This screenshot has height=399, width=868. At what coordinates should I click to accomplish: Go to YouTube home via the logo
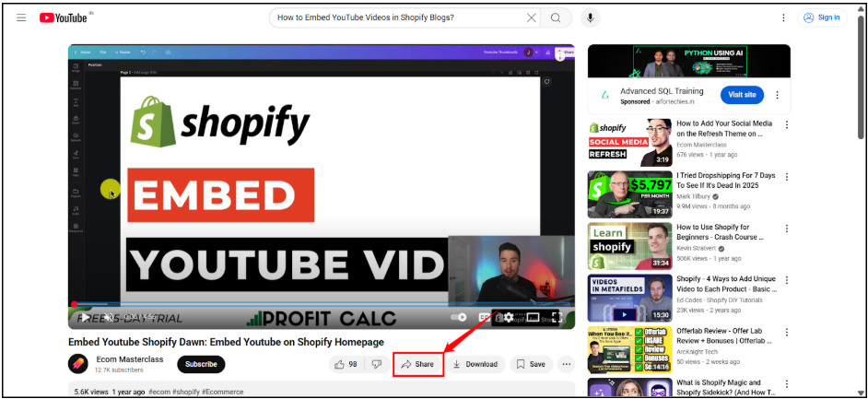pos(64,18)
